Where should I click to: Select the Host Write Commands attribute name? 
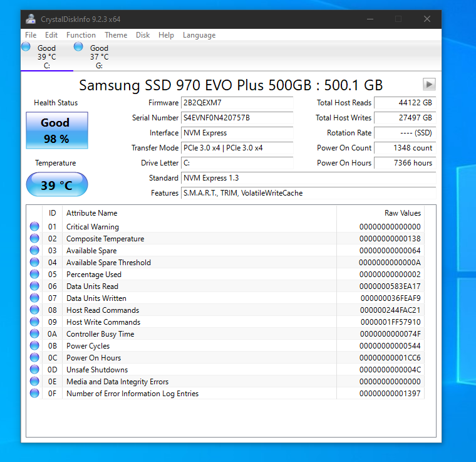click(103, 322)
